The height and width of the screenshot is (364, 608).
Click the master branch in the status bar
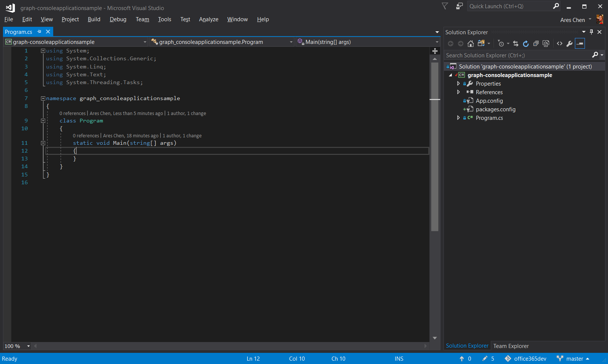point(574,359)
